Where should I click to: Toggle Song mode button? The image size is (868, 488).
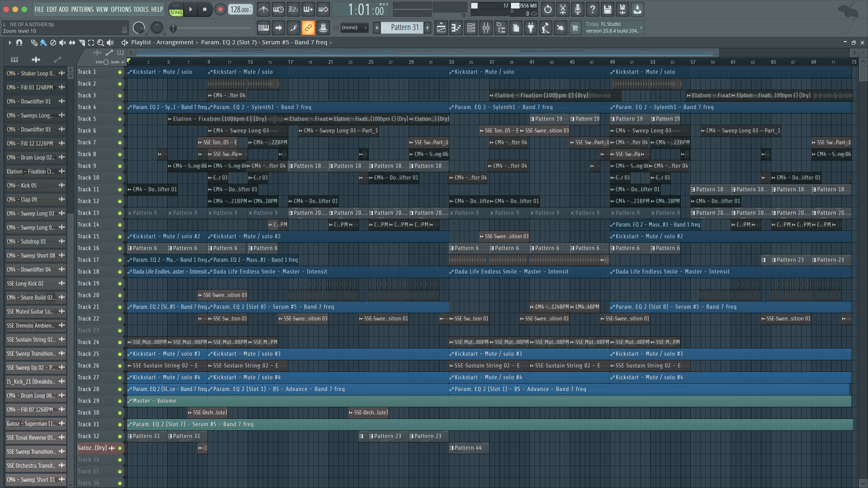tap(176, 13)
